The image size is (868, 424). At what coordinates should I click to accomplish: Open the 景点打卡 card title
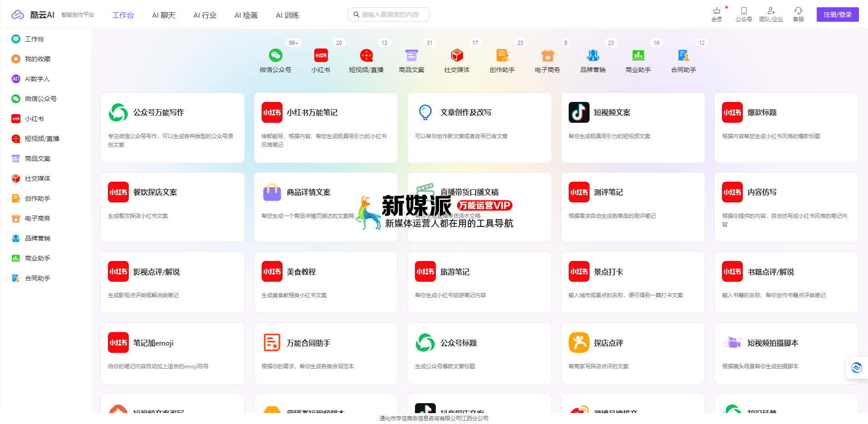point(609,272)
